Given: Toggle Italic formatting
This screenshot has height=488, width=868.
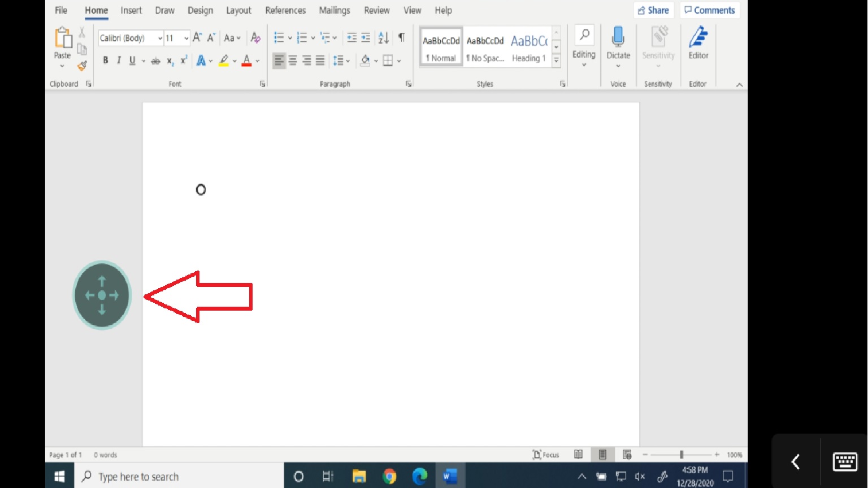Looking at the screenshot, I should (119, 60).
